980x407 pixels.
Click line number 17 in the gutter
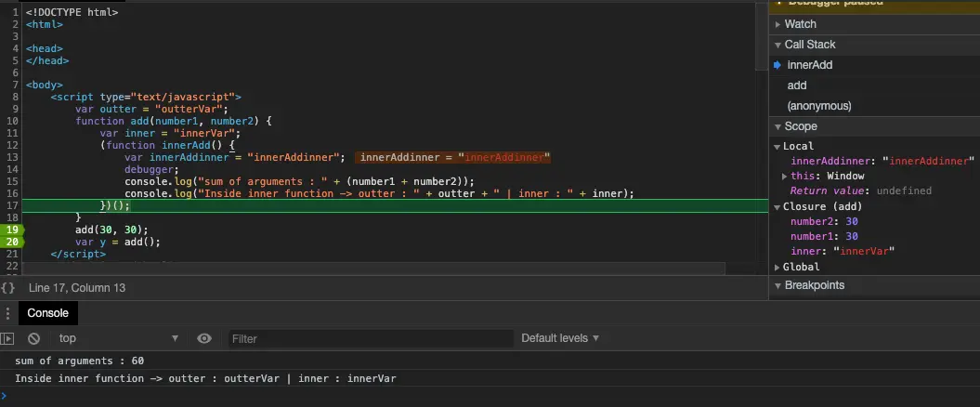[x=11, y=205]
